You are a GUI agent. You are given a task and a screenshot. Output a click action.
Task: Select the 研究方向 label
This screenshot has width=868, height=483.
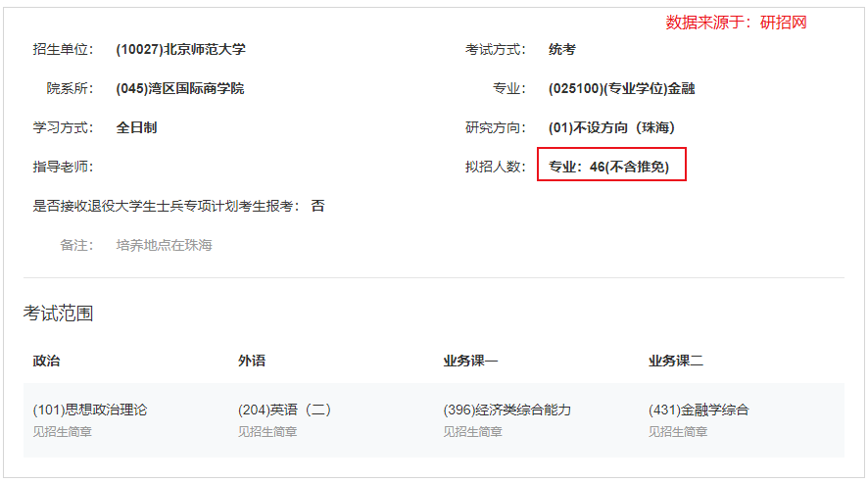click(495, 128)
